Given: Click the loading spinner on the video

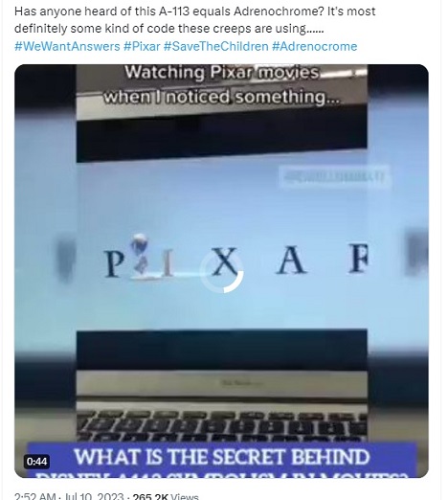Looking at the screenshot, I should click(222, 271).
